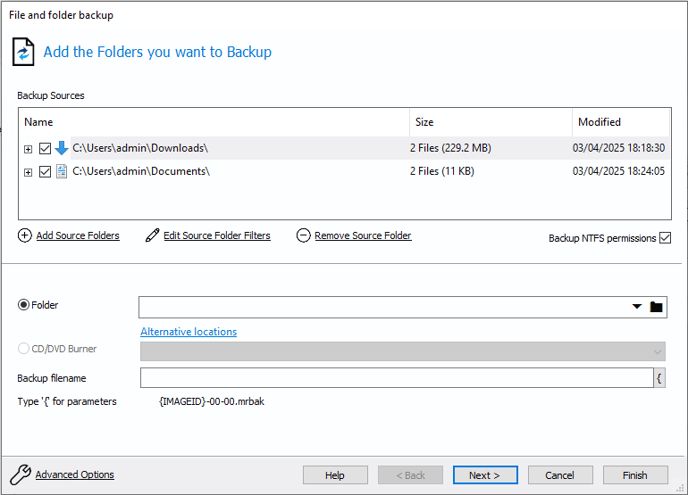
Task: Click the plus-circle Add Source Folders icon
Action: 25,236
